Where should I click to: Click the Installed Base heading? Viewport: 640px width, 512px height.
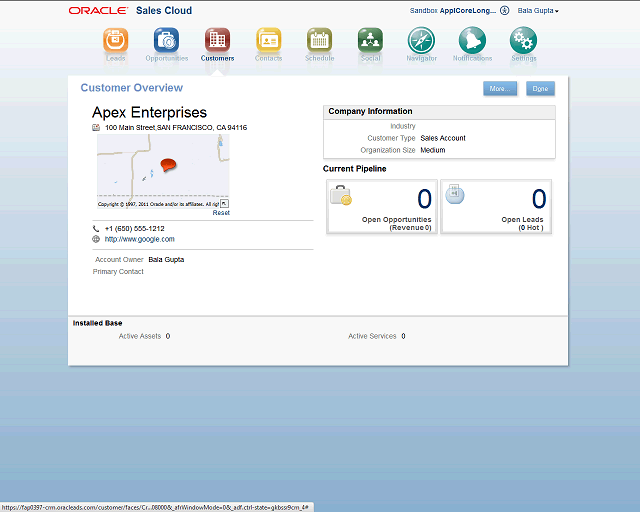98,323
